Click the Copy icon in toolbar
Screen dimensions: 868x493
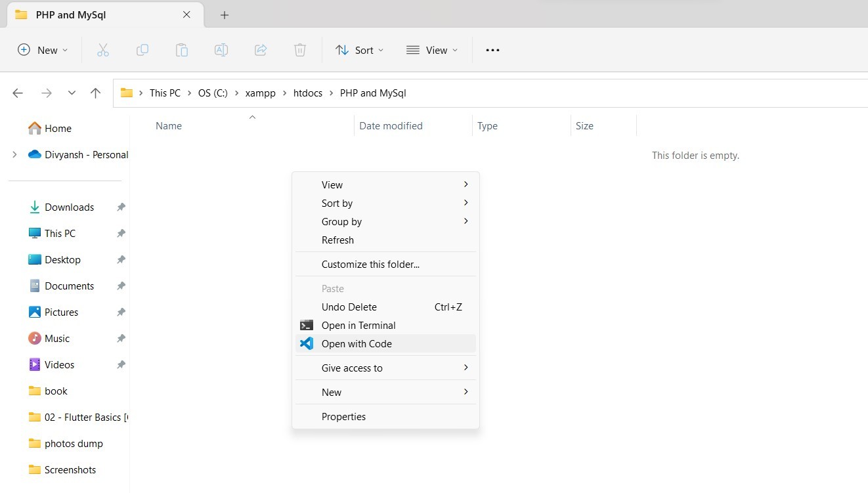[142, 50]
